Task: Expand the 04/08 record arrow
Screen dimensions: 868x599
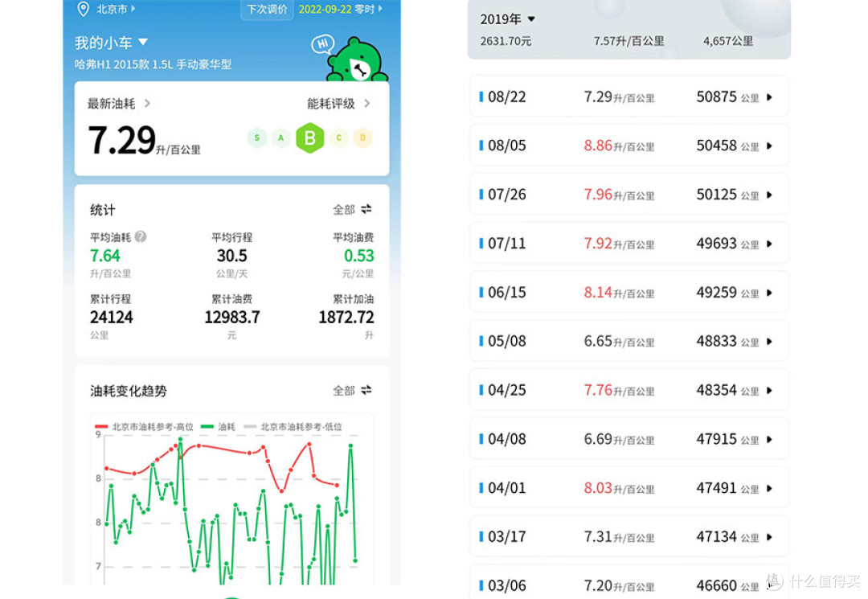Action: point(769,440)
